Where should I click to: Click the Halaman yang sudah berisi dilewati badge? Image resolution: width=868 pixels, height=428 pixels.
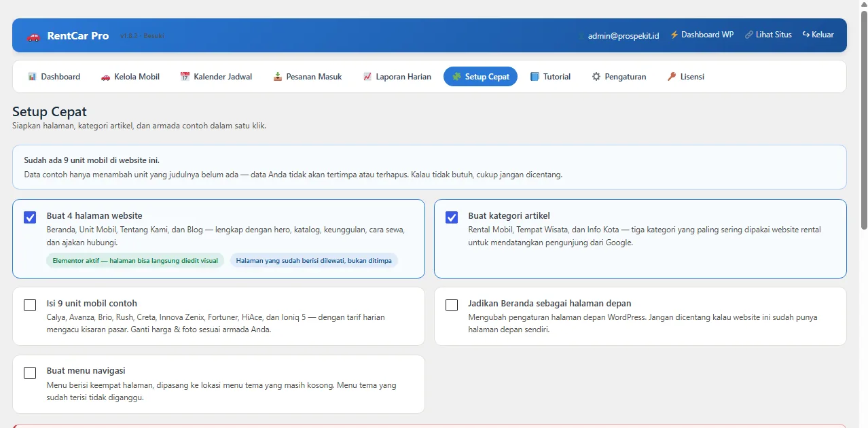click(314, 260)
